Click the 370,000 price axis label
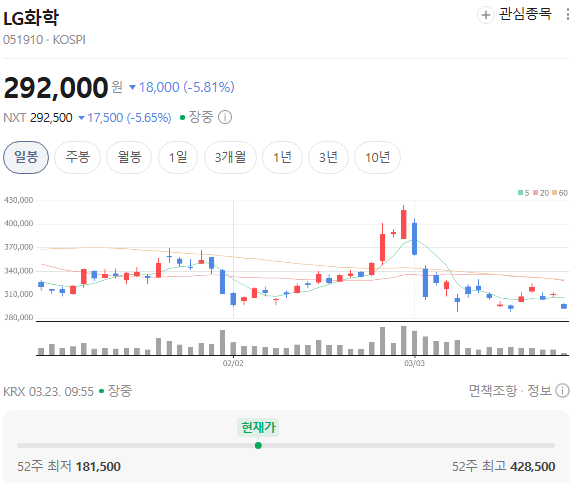582x483 pixels. 19,247
